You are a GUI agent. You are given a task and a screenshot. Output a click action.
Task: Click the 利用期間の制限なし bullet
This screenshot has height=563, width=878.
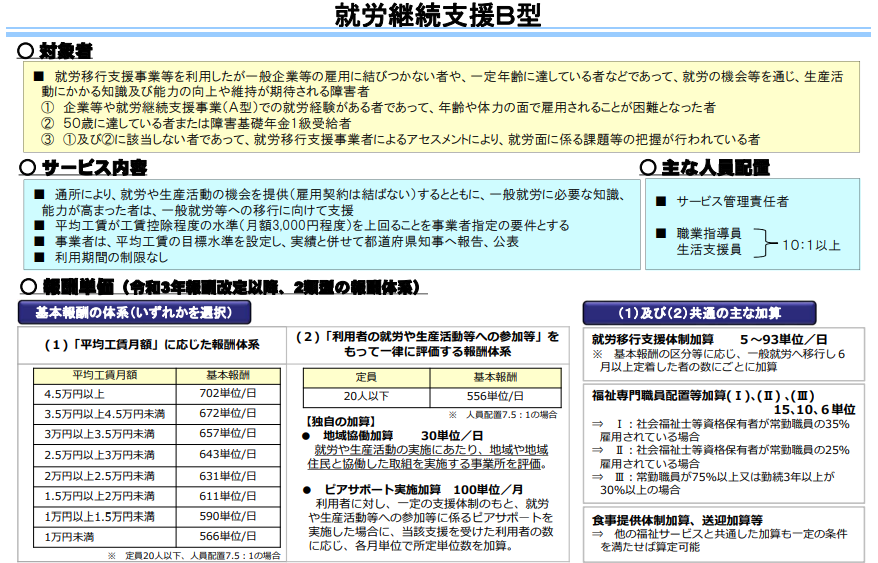coord(101,257)
